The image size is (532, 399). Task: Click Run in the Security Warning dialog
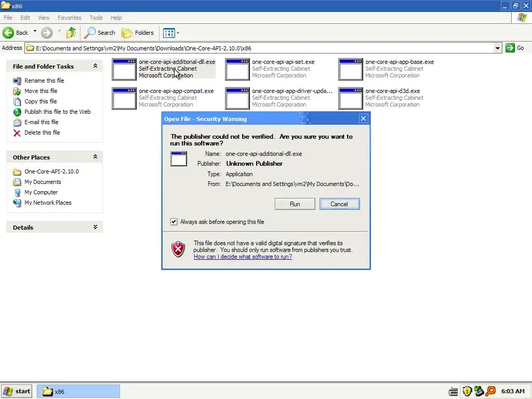coord(295,204)
